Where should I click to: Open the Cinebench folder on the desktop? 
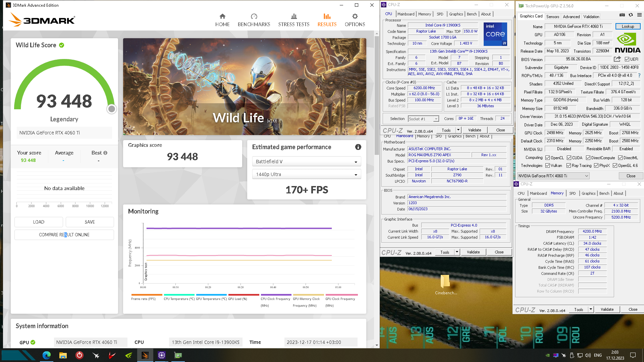tap(445, 285)
